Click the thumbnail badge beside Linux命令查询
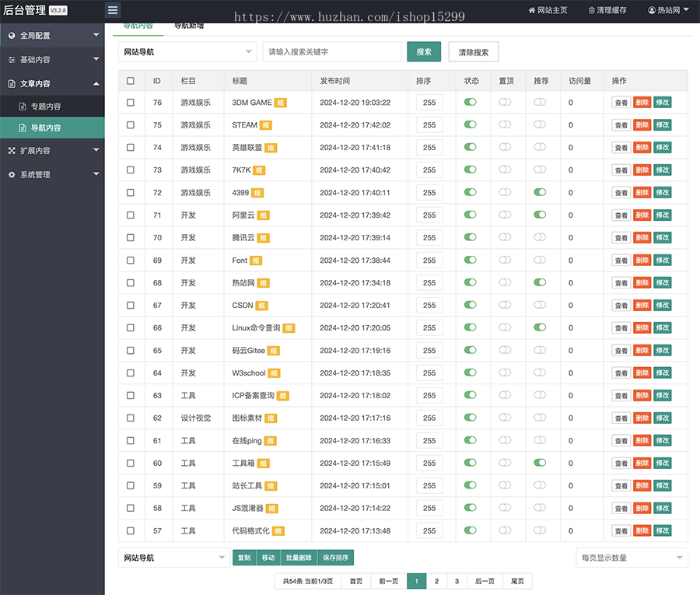 [x=289, y=328]
